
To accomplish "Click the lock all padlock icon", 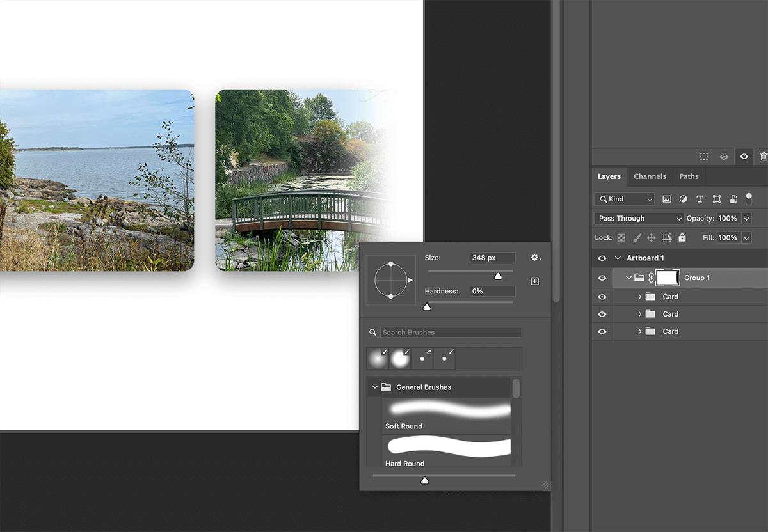I will click(682, 238).
